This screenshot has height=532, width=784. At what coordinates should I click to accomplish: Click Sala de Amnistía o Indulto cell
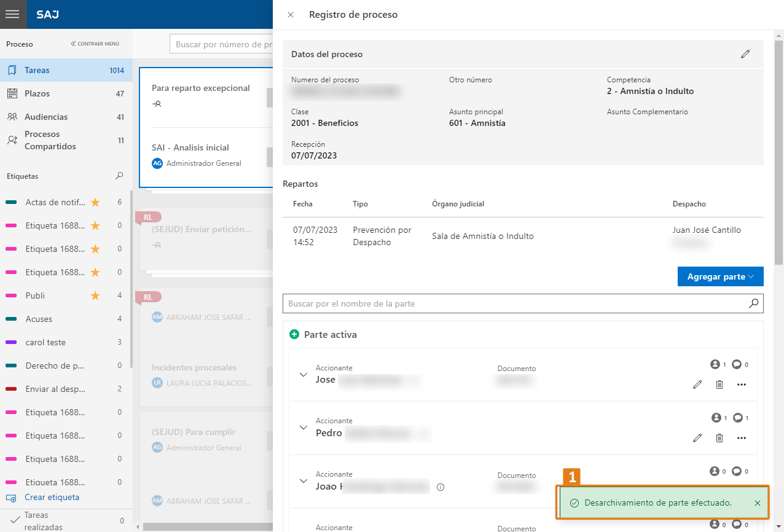pyautogui.click(x=483, y=236)
